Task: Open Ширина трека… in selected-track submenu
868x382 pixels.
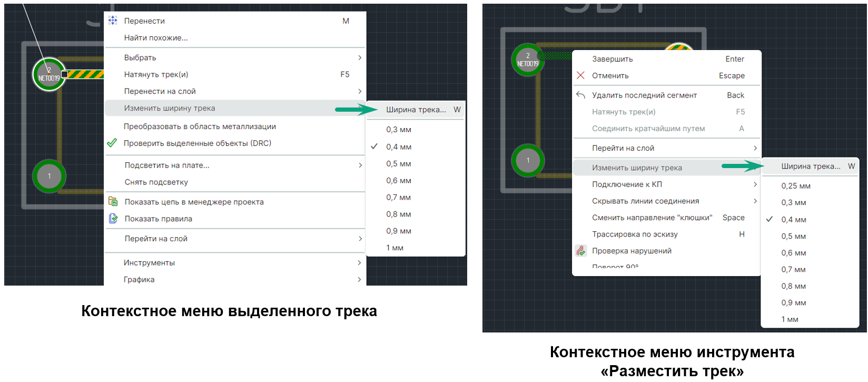Action: point(416,110)
